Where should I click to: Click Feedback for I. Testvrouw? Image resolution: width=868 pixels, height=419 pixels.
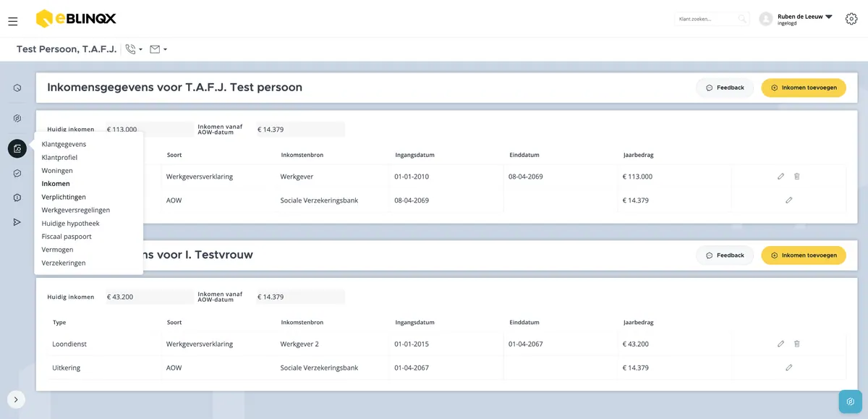(x=725, y=255)
